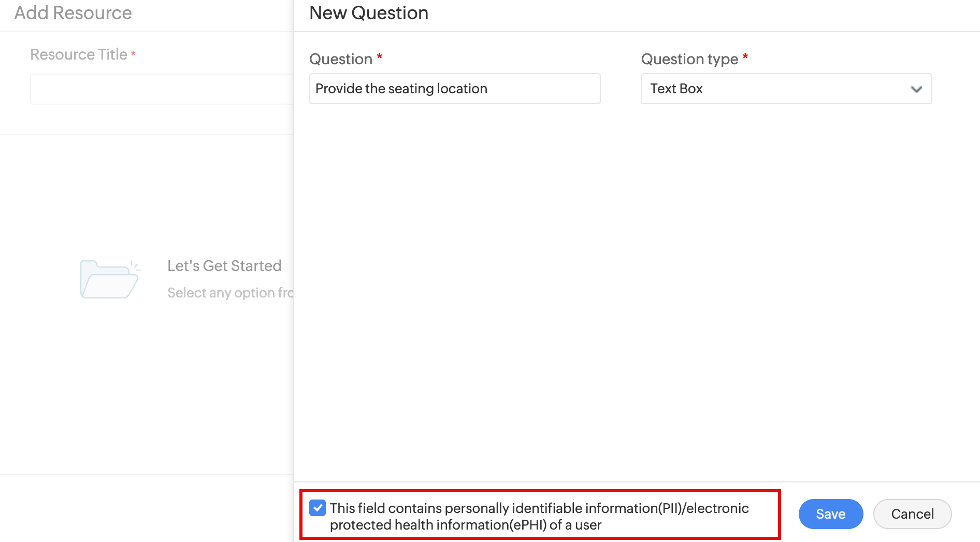
Task: Cancel the new question dialog
Action: tap(912, 514)
